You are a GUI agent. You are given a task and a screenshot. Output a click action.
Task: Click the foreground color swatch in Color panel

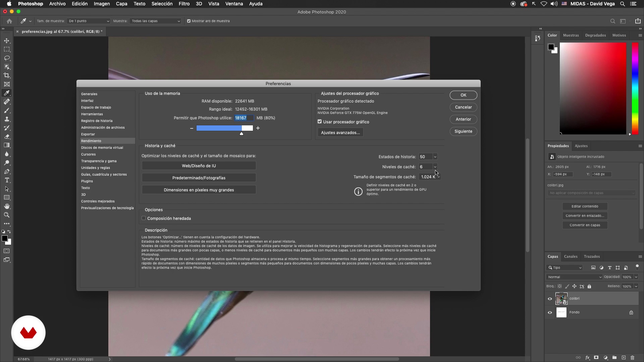click(551, 47)
